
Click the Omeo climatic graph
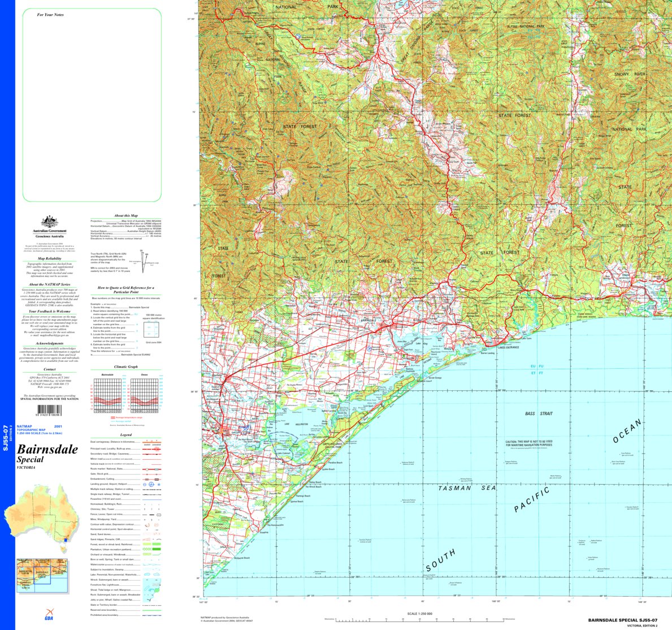point(145,396)
